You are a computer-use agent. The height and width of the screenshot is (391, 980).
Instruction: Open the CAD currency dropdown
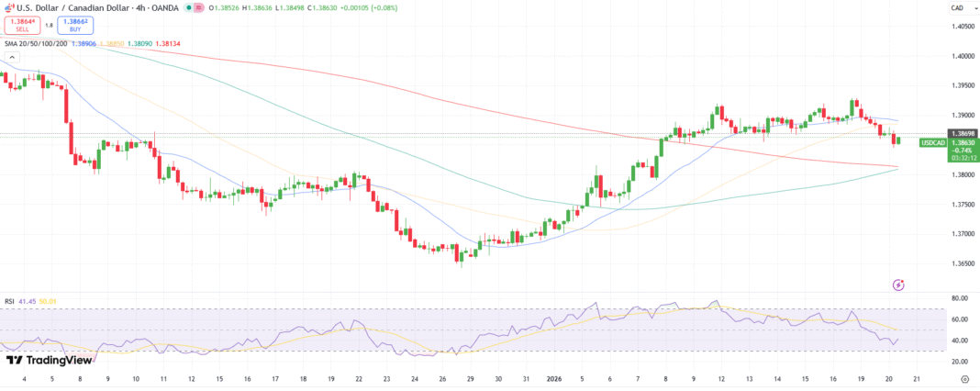coord(957,8)
